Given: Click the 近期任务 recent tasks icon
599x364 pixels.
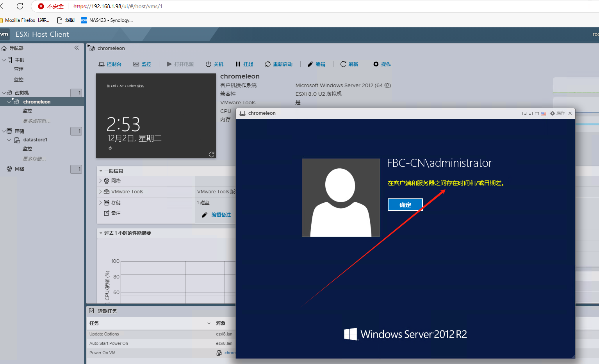Looking at the screenshot, I should 91,311.
